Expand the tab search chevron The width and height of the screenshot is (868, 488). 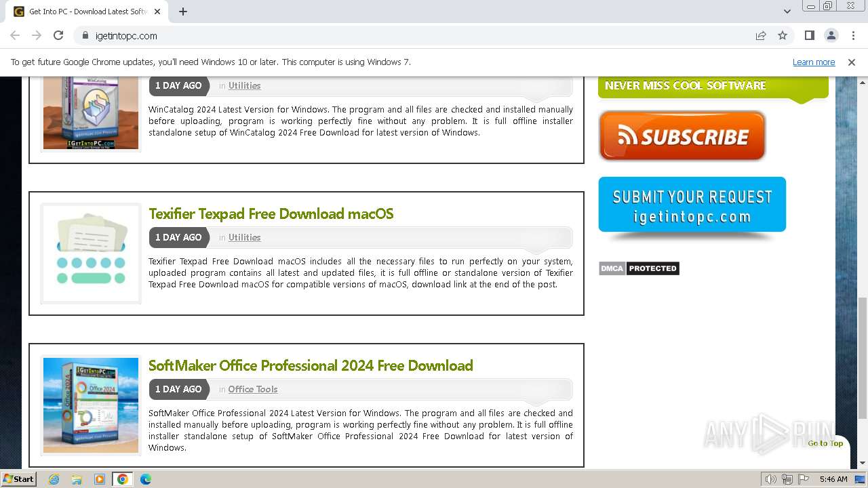[787, 12]
